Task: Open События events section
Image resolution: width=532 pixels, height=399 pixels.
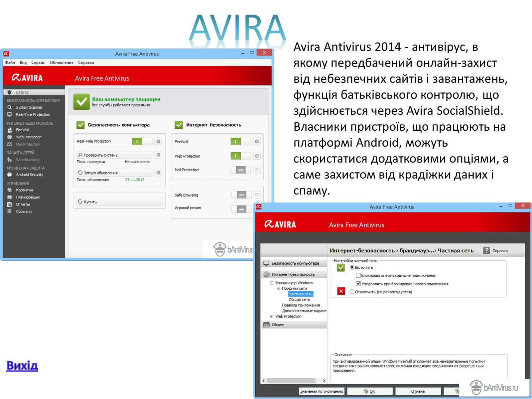Action: point(24,211)
